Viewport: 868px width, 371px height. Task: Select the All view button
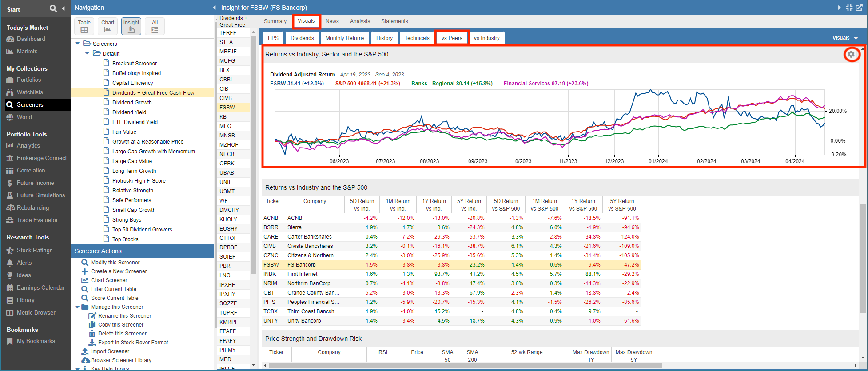[x=155, y=26]
